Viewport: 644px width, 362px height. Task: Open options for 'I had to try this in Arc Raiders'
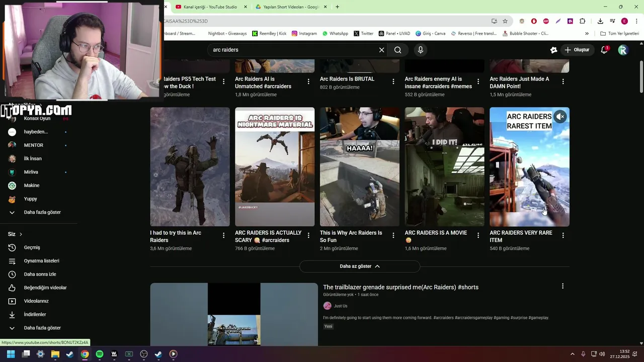pyautogui.click(x=223, y=235)
